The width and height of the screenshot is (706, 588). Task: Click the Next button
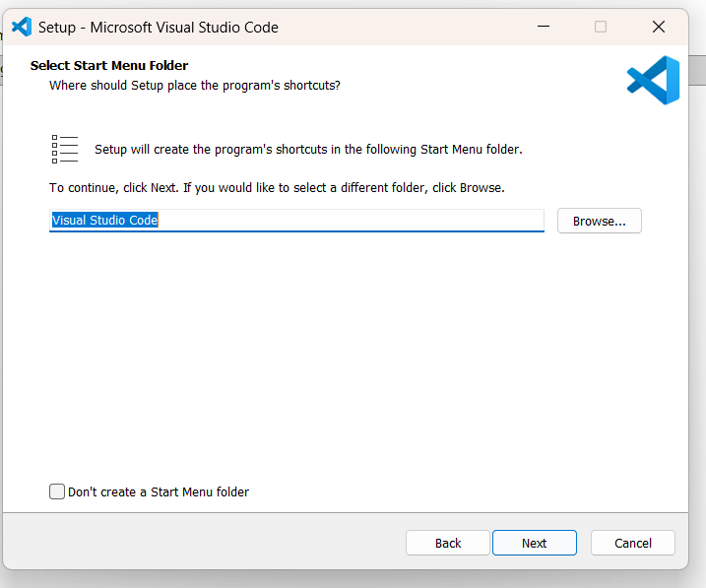[534, 543]
